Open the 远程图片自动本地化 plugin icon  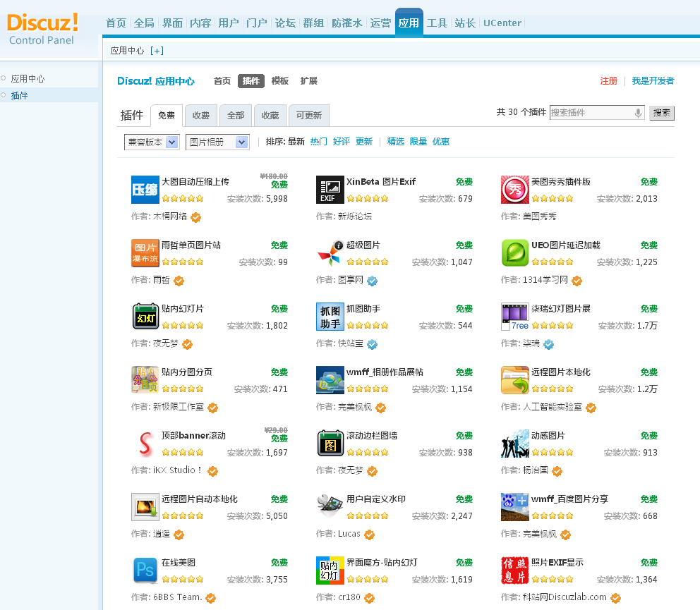point(145,507)
